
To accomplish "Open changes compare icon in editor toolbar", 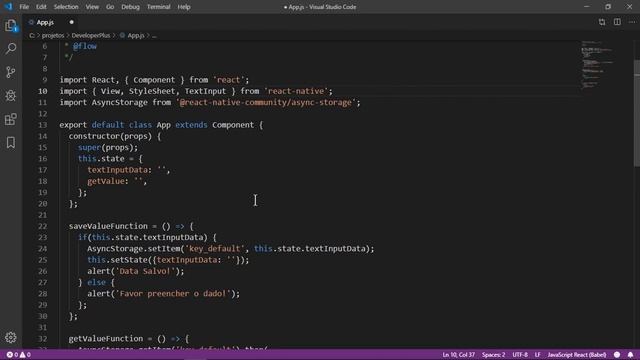I will point(602,22).
